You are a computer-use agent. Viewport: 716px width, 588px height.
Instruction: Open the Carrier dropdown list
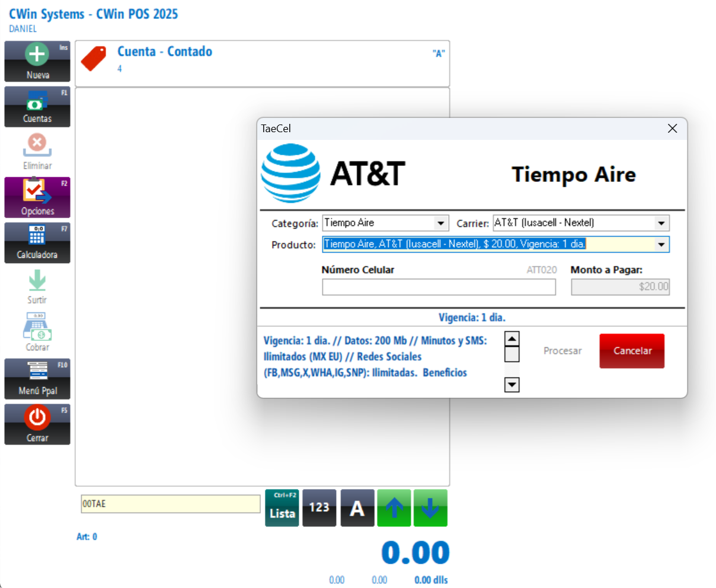tap(661, 223)
